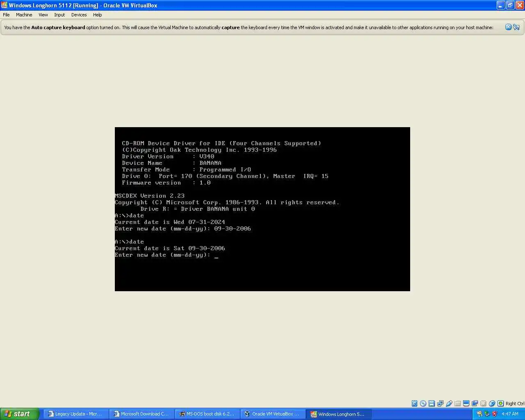Click the Right Ctrl host key label

coord(515,404)
